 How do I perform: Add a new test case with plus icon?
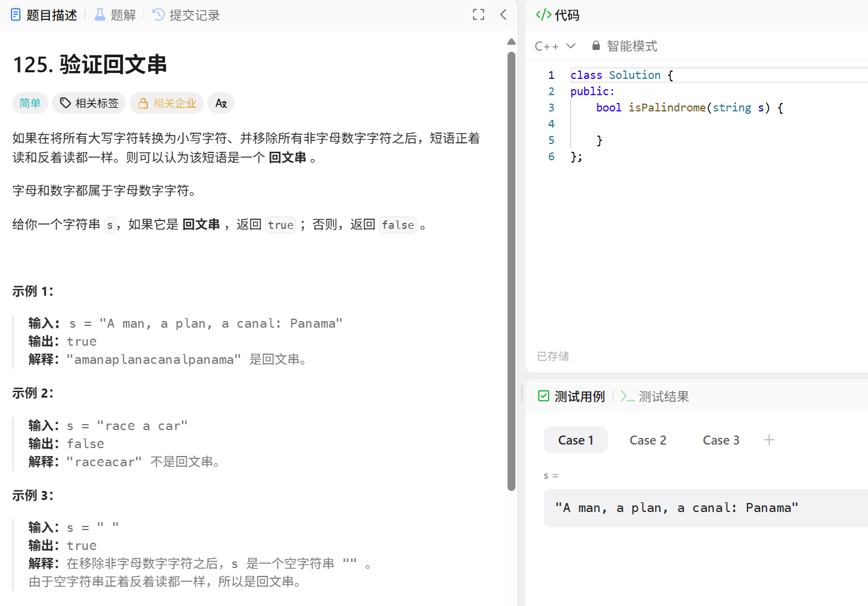click(769, 440)
